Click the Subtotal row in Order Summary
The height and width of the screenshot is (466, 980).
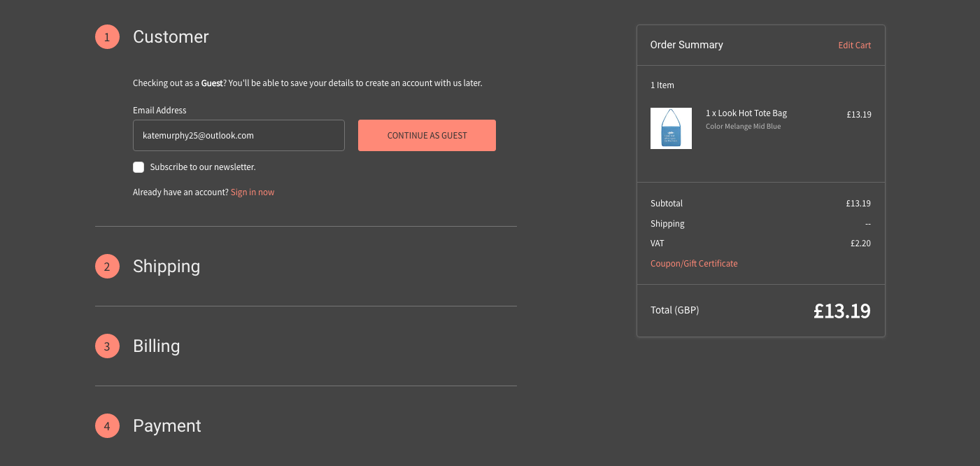pyautogui.click(x=666, y=203)
